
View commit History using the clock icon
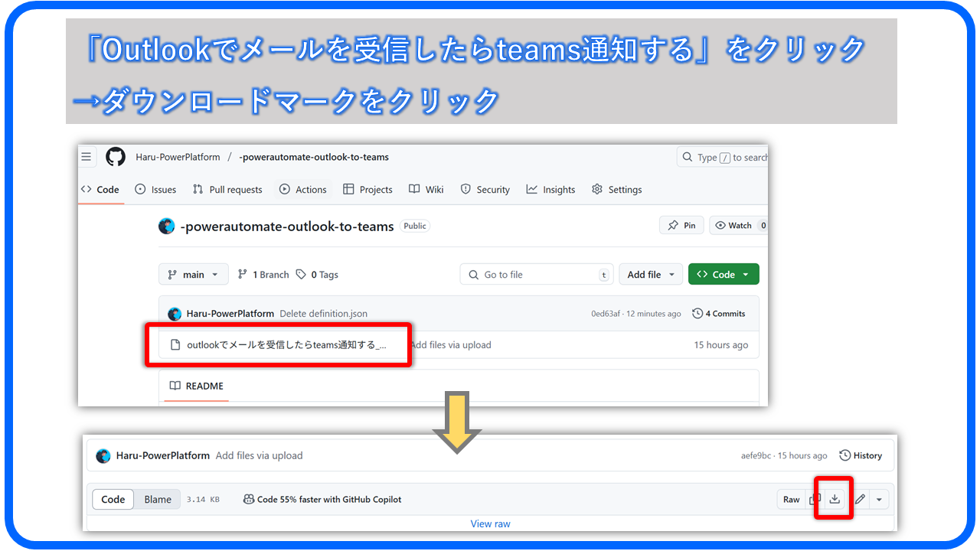point(861,455)
